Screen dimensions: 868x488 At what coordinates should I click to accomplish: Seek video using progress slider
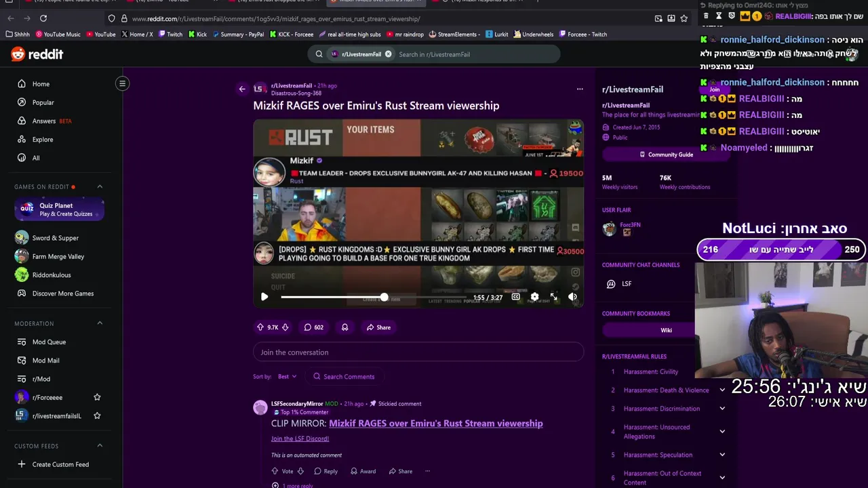coord(384,297)
